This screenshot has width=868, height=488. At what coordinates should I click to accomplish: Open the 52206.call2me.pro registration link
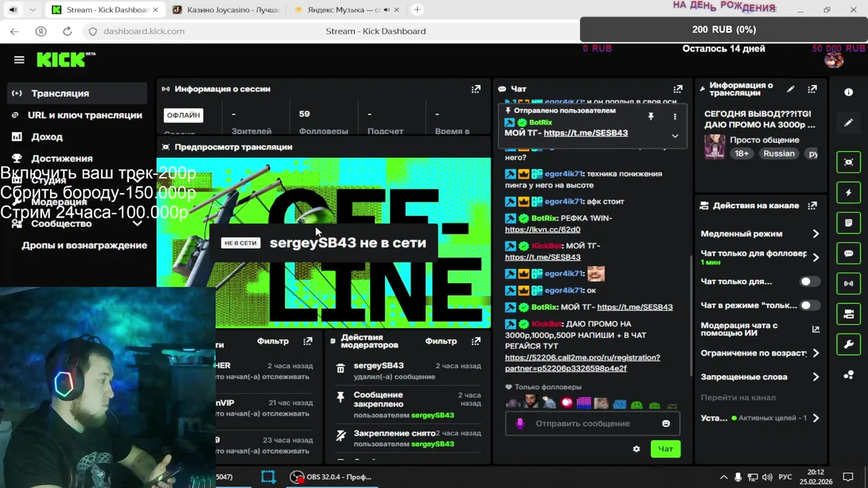point(583,363)
